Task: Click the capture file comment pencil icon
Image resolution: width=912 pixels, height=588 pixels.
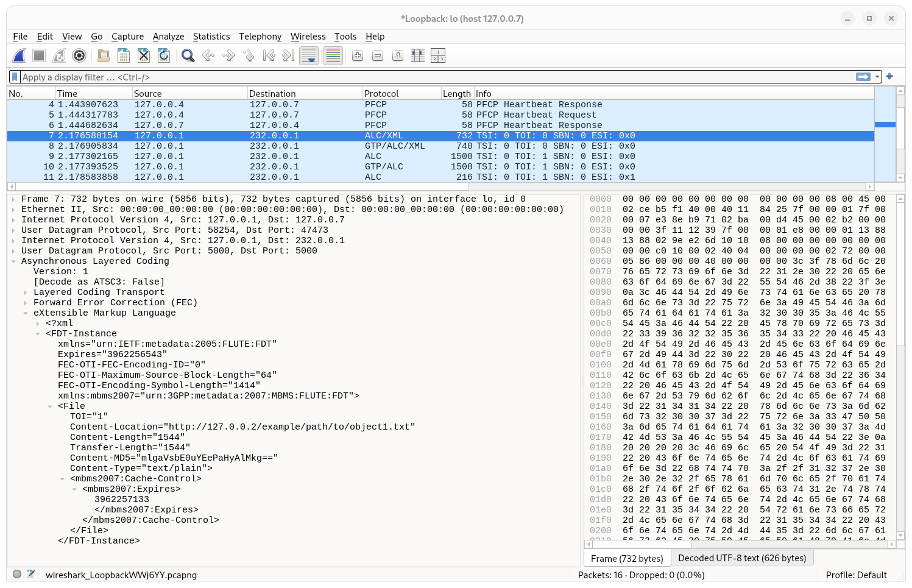Action: tap(32, 575)
